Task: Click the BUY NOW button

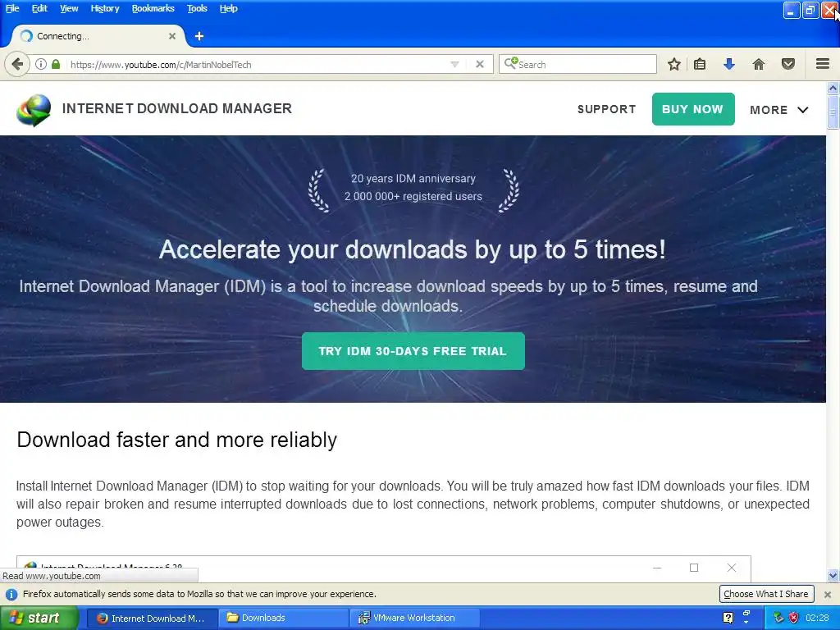Action: [692, 109]
